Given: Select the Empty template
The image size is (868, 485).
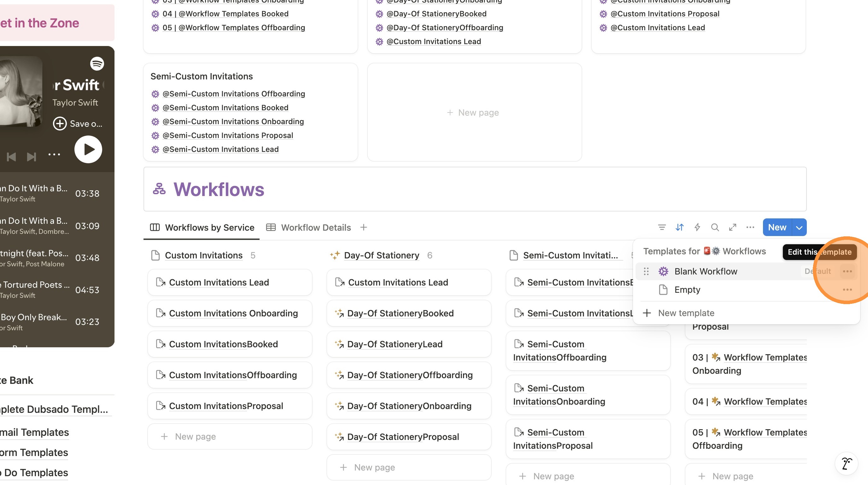Looking at the screenshot, I should tap(746, 289).
